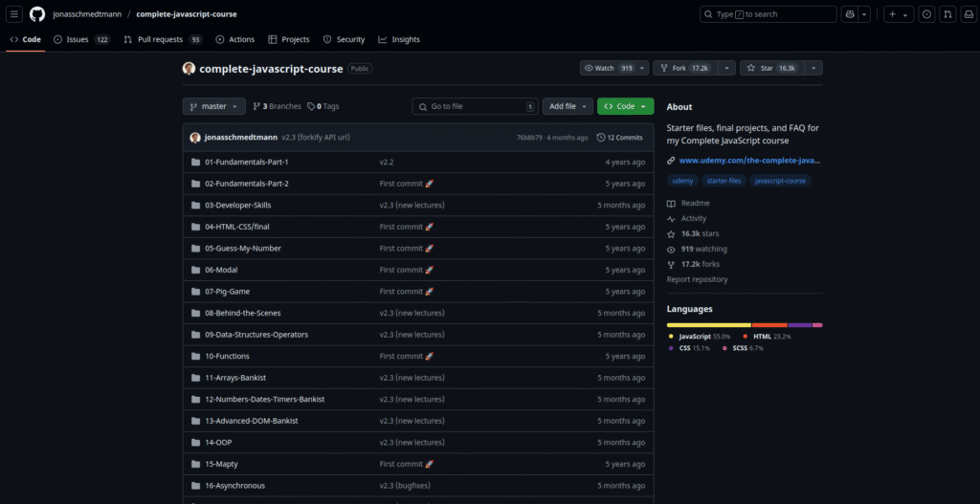Click the javascript-course topic tag
980x504 pixels.
pos(781,181)
